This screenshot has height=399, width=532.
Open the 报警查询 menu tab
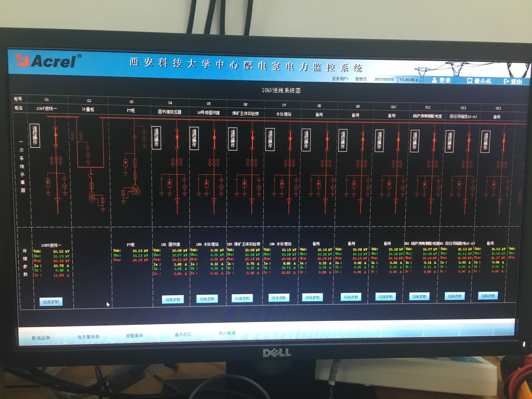[134, 336]
